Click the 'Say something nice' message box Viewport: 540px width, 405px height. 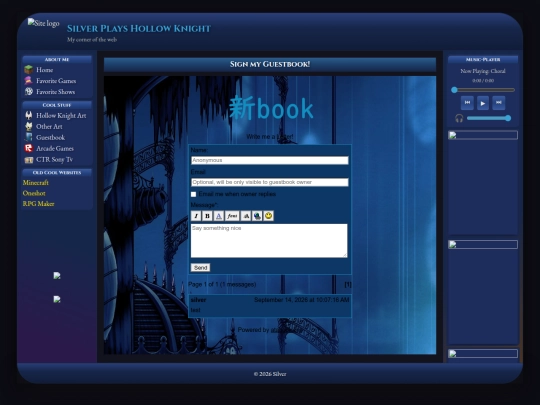(269, 240)
